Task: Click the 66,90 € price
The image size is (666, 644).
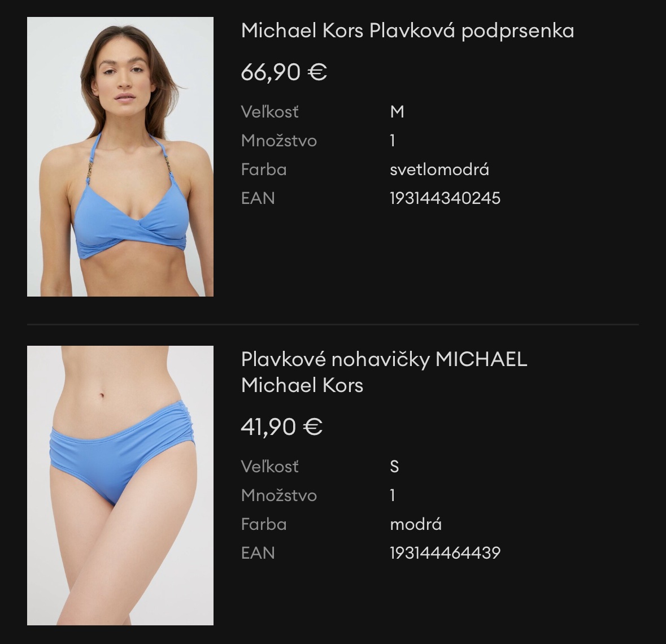Action: (x=284, y=72)
